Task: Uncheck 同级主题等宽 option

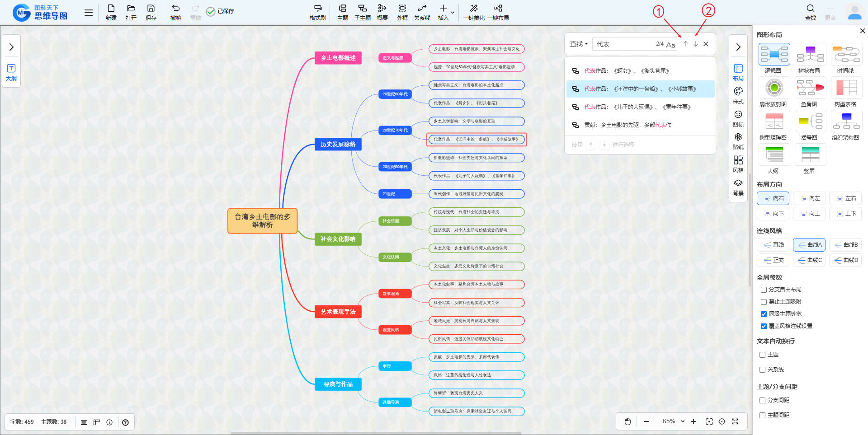Action: (764, 314)
